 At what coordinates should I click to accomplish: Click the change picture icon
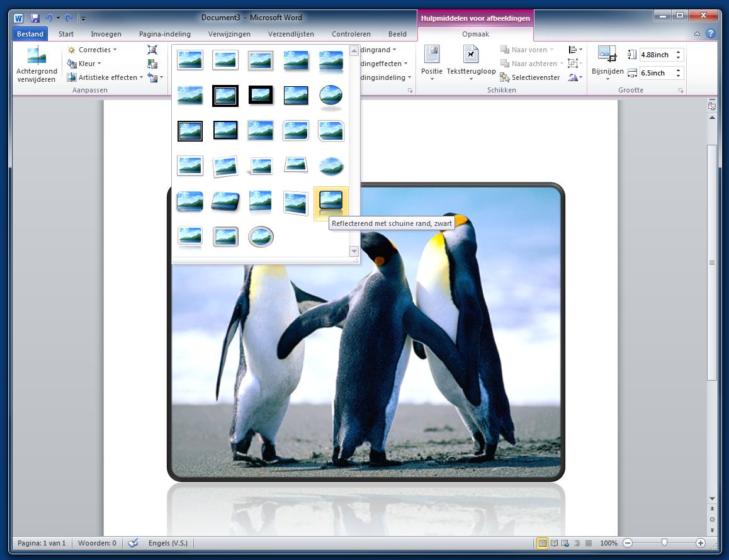tap(152, 64)
